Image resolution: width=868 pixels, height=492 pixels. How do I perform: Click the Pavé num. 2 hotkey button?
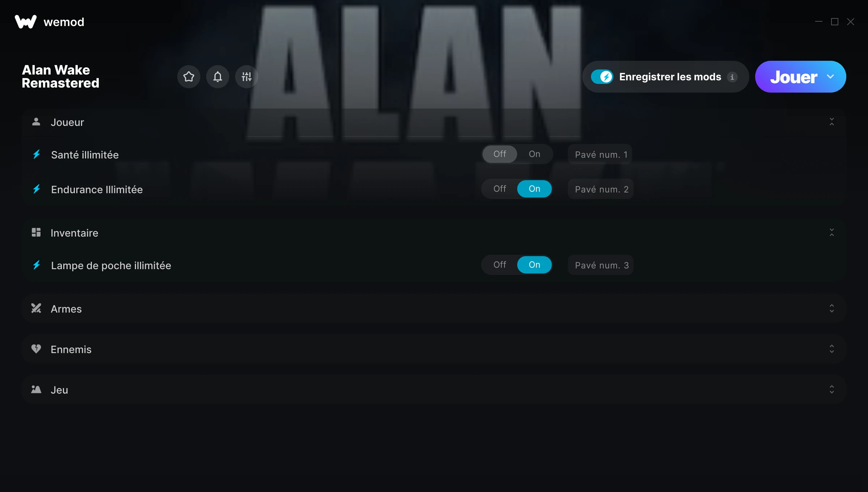pos(601,189)
